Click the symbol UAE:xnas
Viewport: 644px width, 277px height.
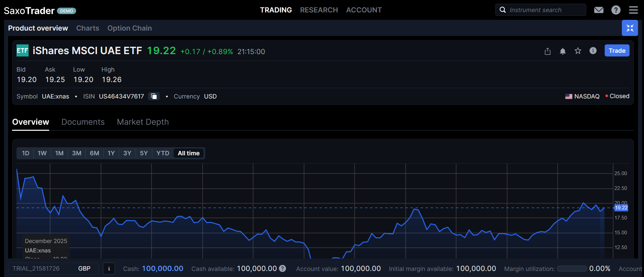(x=56, y=96)
